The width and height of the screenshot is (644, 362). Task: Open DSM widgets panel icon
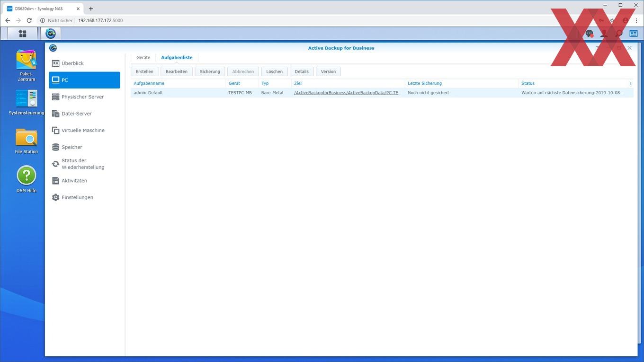pos(634,34)
